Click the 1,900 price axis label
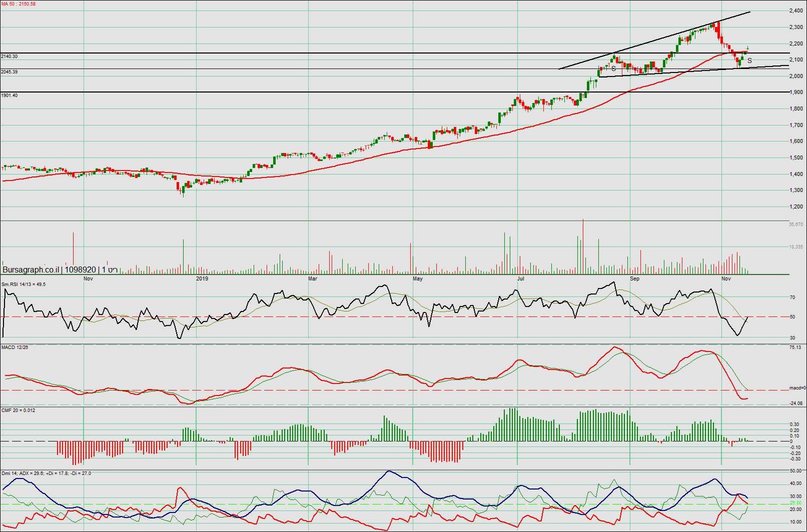 point(796,92)
